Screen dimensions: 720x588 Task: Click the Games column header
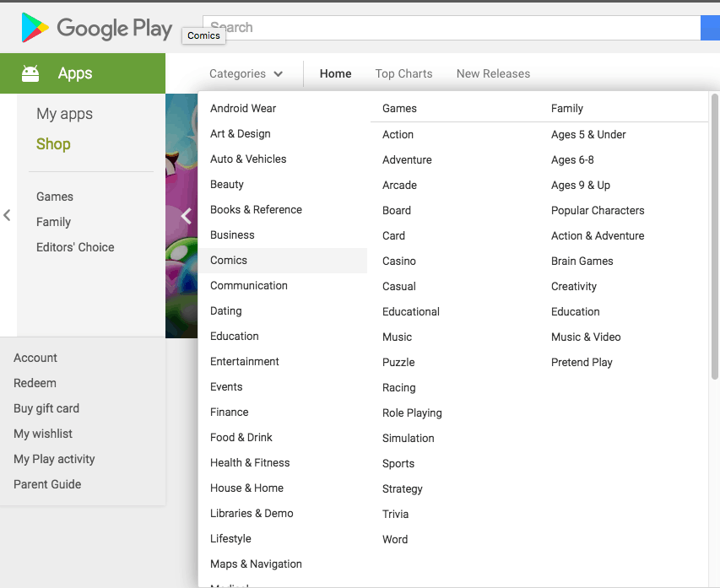[399, 108]
